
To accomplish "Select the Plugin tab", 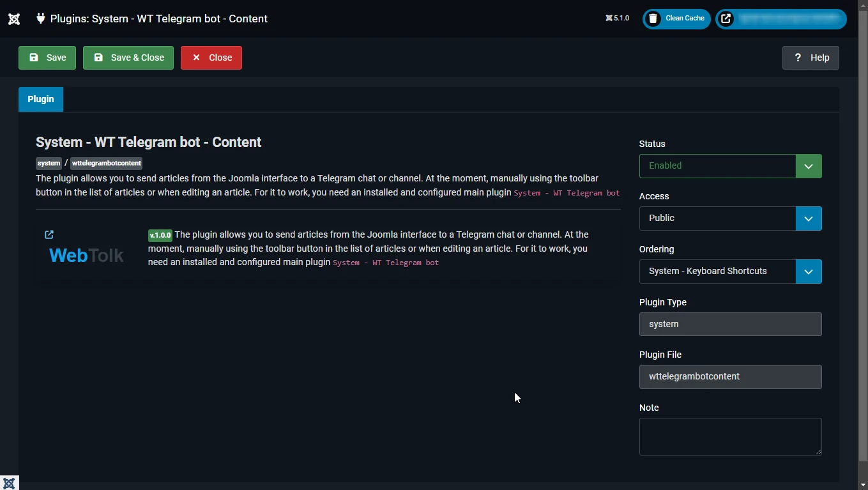I will (x=41, y=99).
